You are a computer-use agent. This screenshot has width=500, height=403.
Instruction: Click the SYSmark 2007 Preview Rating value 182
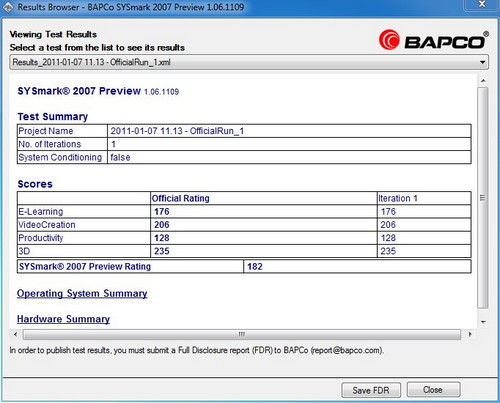255,267
